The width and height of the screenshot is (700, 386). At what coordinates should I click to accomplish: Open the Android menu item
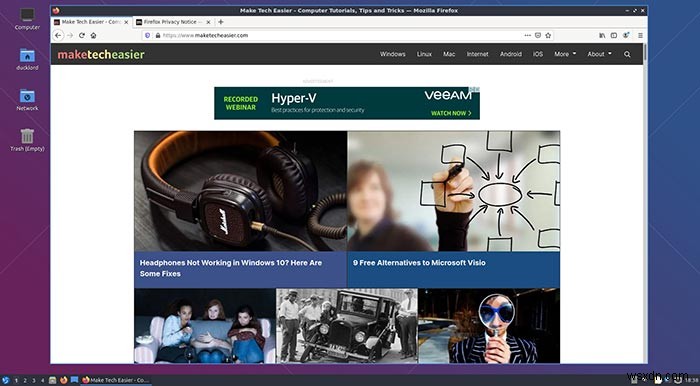click(x=511, y=54)
